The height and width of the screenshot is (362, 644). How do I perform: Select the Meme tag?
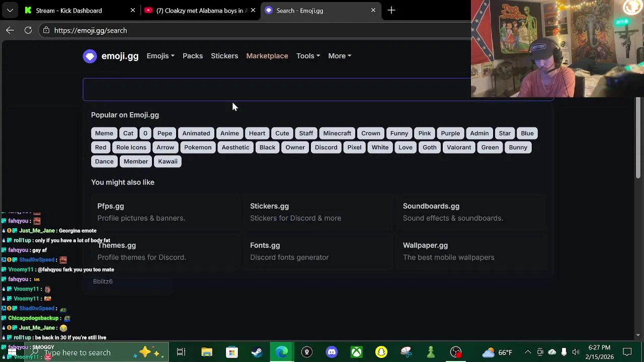[104, 133]
